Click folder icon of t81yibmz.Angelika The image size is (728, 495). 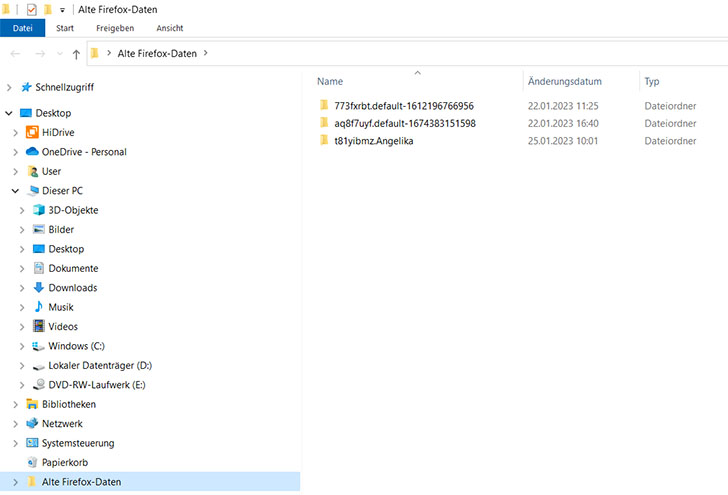(324, 140)
